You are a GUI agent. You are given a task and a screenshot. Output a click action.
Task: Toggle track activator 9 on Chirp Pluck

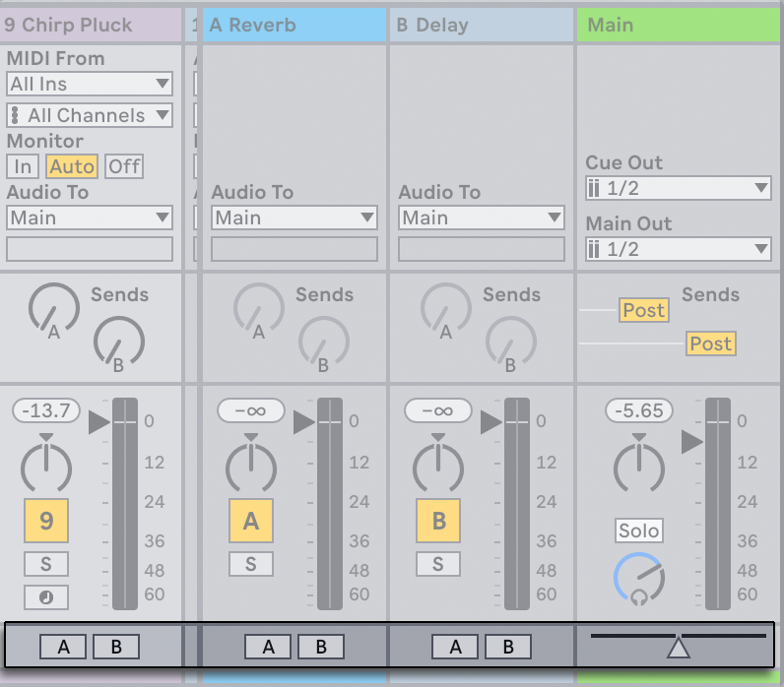tap(46, 521)
